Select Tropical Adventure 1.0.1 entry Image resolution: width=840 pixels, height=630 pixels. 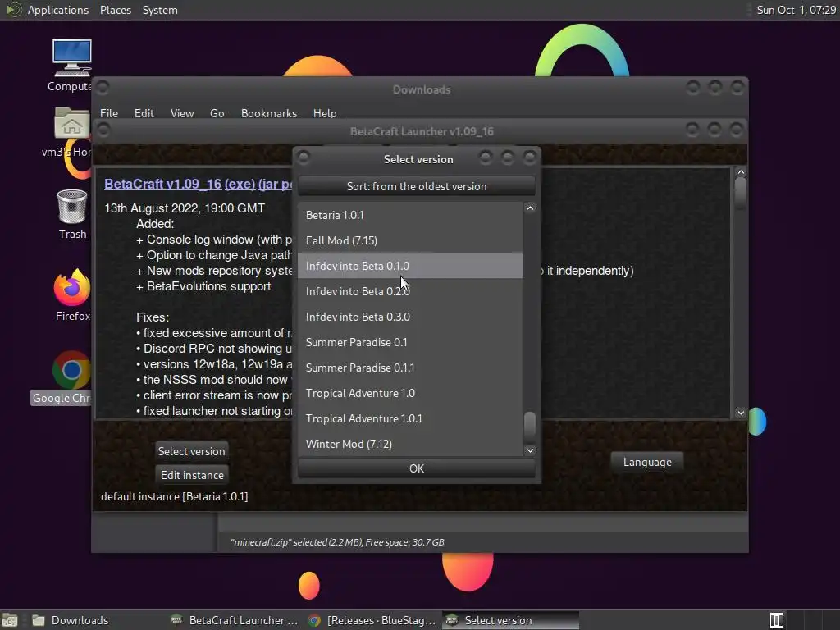coord(410,418)
